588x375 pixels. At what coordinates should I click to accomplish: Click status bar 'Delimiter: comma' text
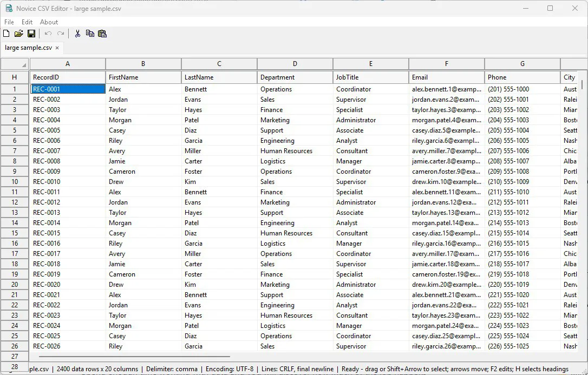tap(172, 369)
